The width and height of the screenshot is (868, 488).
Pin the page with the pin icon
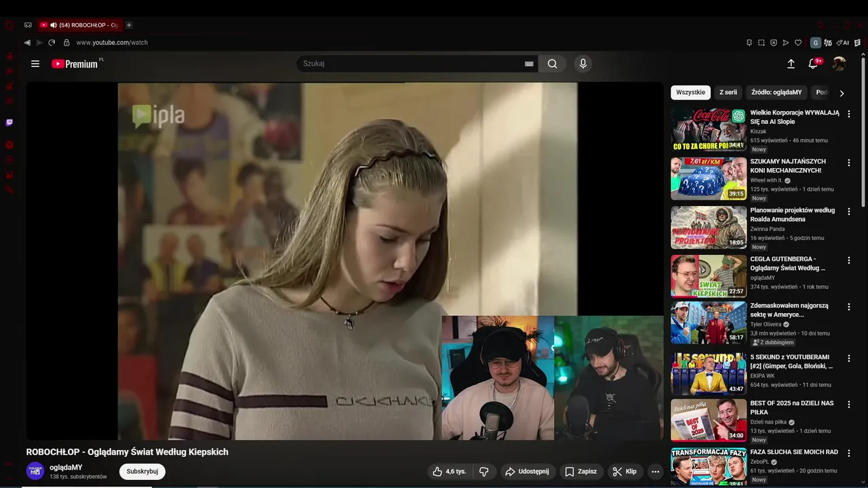[x=749, y=43]
